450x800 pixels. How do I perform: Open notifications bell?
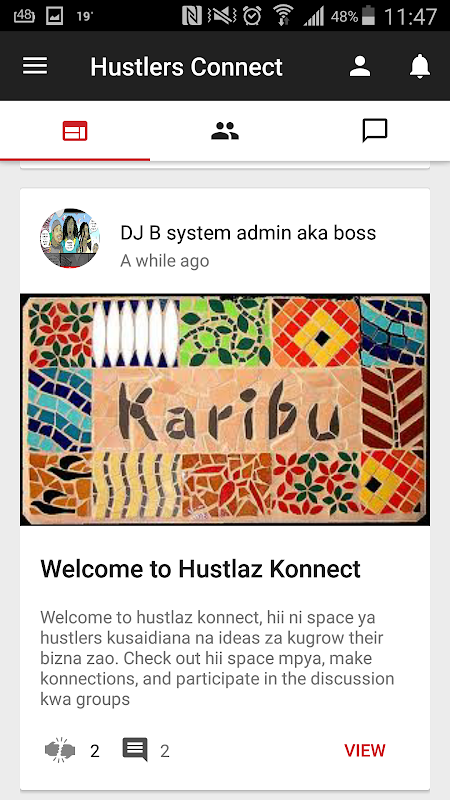pyautogui.click(x=420, y=66)
